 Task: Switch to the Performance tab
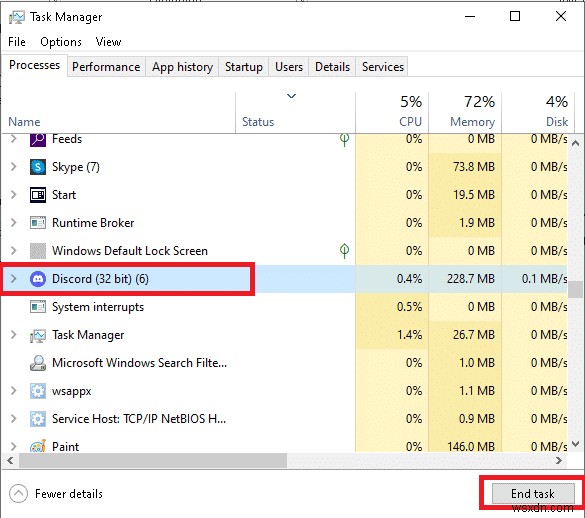(106, 67)
